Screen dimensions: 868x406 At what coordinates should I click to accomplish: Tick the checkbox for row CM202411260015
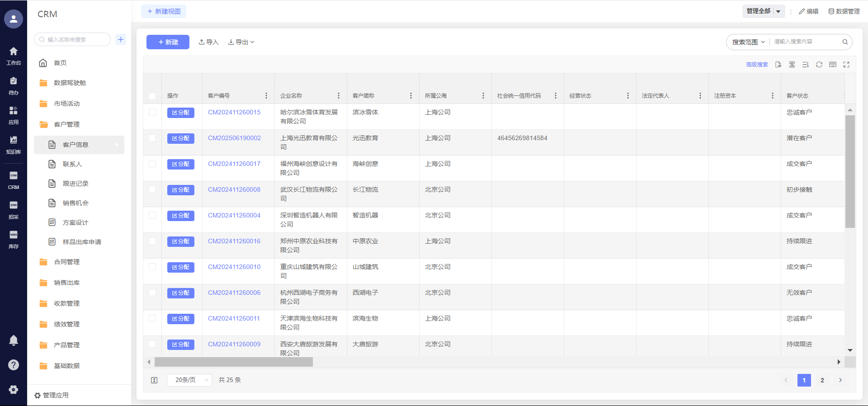152,112
